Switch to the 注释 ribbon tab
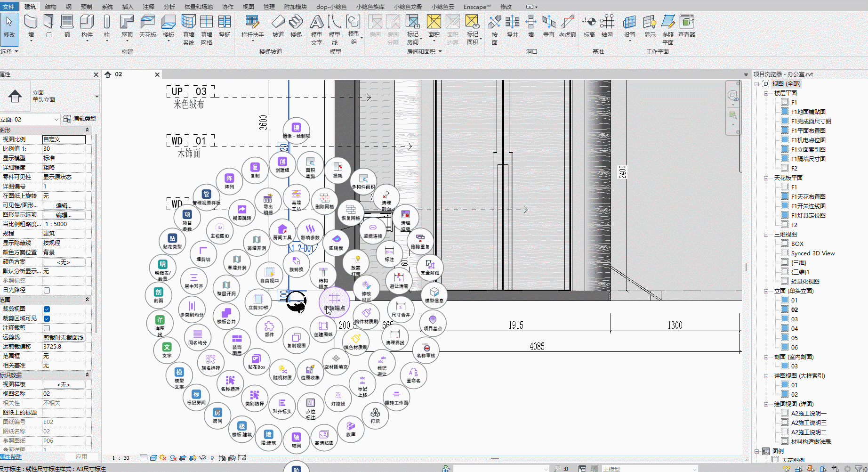Screen dimensions: 868x472 click(x=149, y=7)
